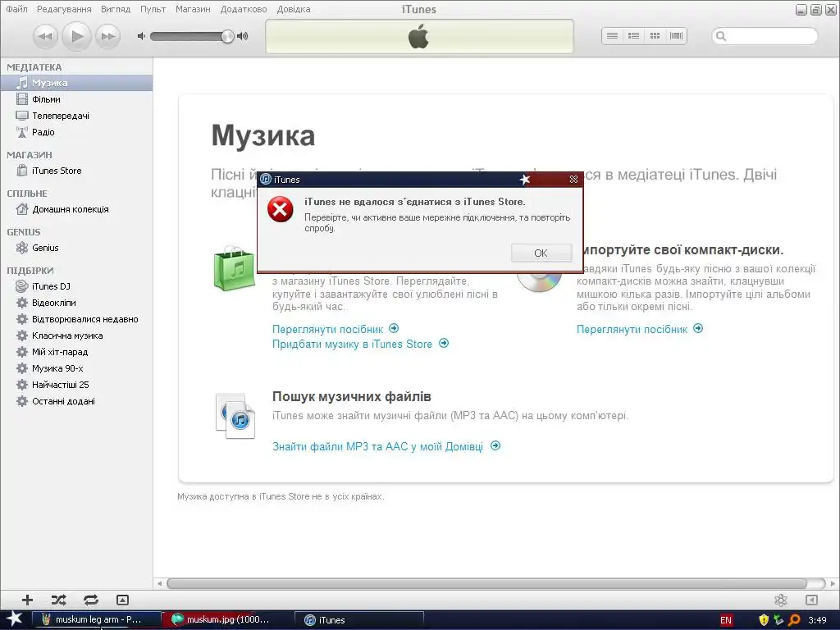Open the Вигляд menu
Image resolution: width=840 pixels, height=630 pixels.
(x=116, y=9)
